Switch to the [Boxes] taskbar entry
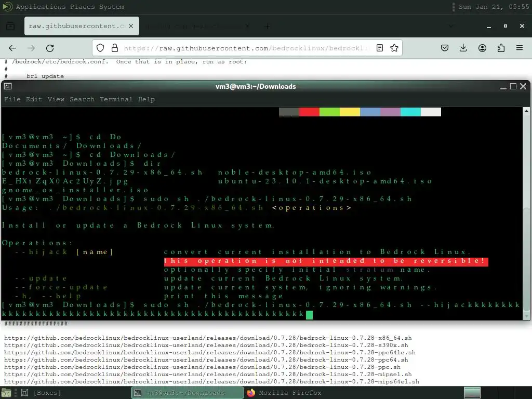 [41, 393]
